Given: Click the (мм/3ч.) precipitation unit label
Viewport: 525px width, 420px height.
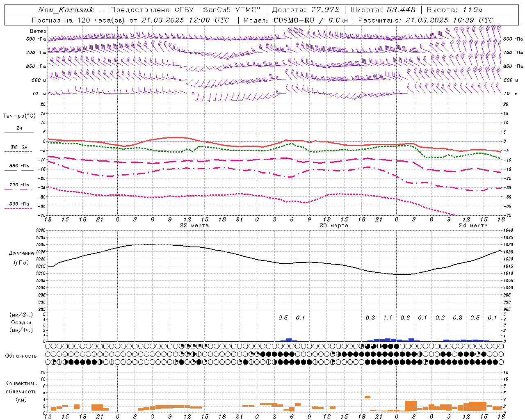Looking at the screenshot, I should [21, 315].
